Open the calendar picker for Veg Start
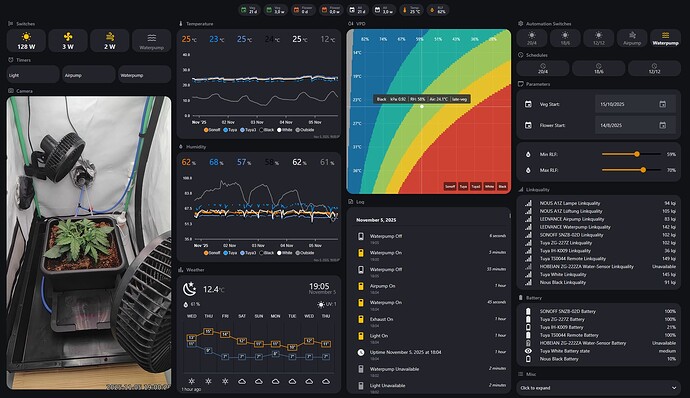690x398 pixels. point(662,104)
